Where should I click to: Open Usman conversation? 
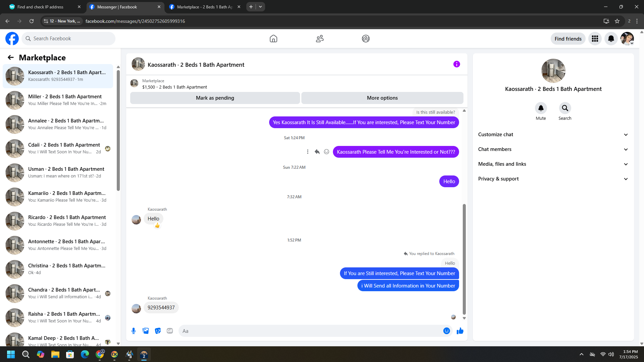(58, 172)
